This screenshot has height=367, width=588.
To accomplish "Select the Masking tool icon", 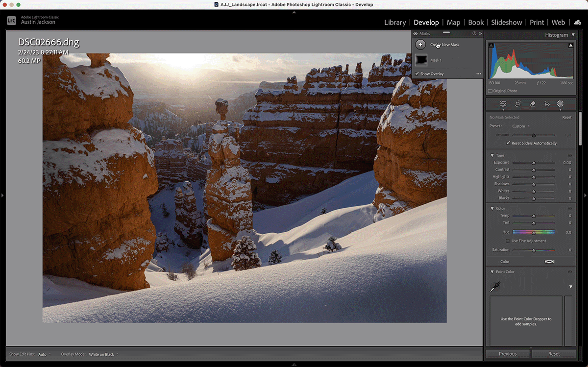I will 560,104.
